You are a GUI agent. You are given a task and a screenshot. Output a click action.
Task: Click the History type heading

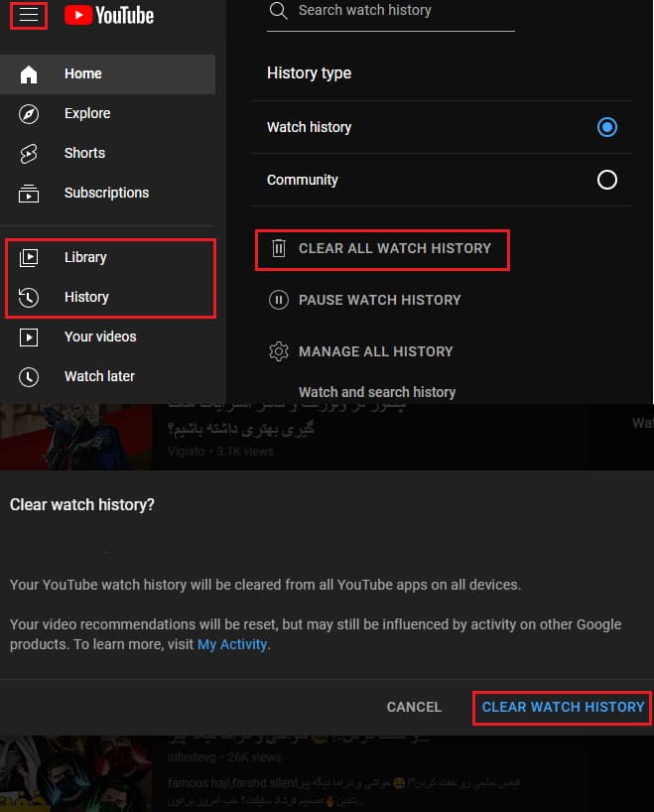pos(309,73)
